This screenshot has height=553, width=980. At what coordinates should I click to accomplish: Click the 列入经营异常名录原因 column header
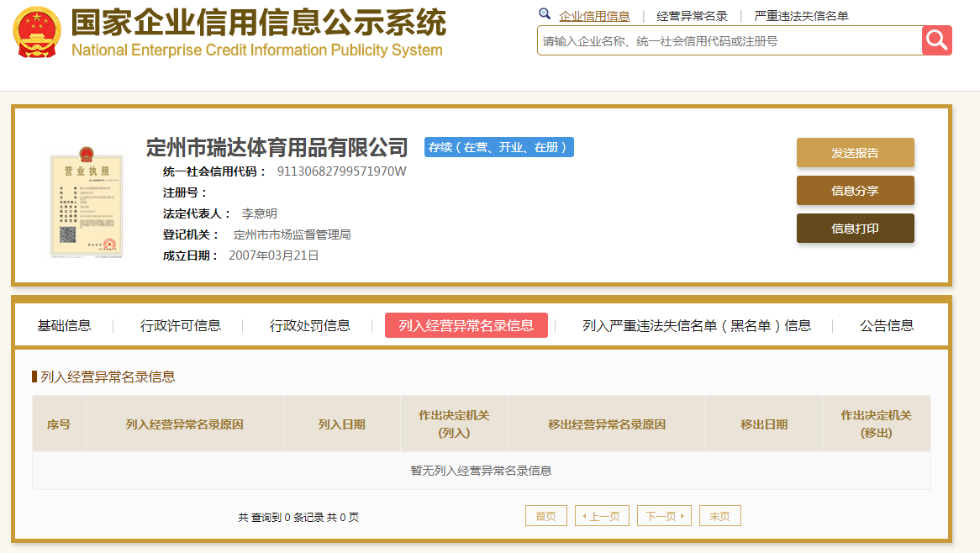pos(184,424)
